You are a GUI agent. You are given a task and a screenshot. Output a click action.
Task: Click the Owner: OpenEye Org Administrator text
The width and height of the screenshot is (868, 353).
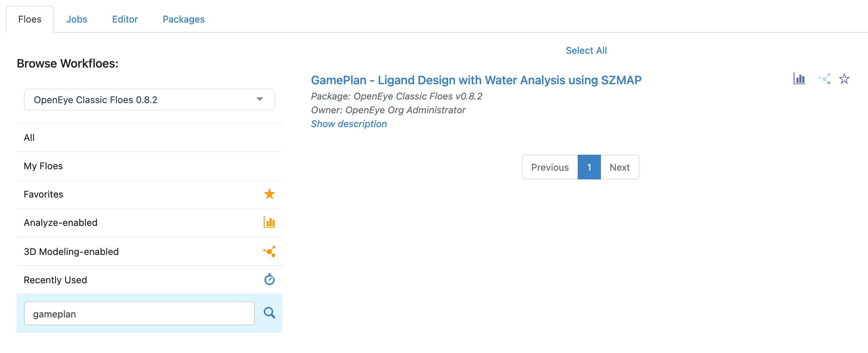coord(388,110)
